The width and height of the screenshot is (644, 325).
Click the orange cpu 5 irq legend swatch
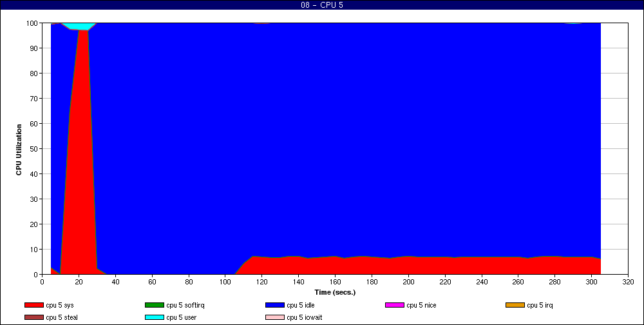515,305
